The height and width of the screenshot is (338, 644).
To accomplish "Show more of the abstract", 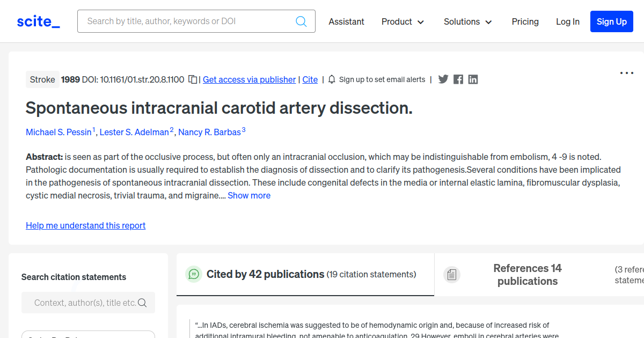I will click(x=249, y=195).
